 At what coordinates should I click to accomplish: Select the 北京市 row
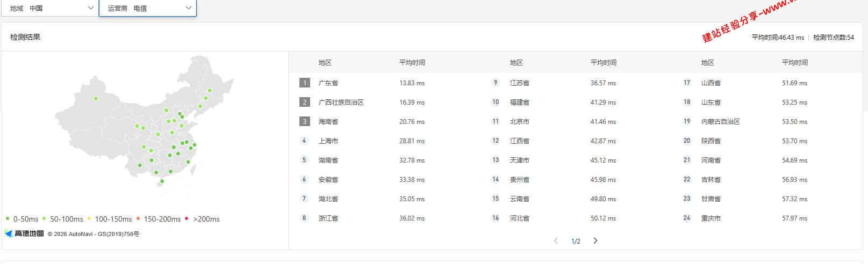pyautogui.click(x=576, y=121)
